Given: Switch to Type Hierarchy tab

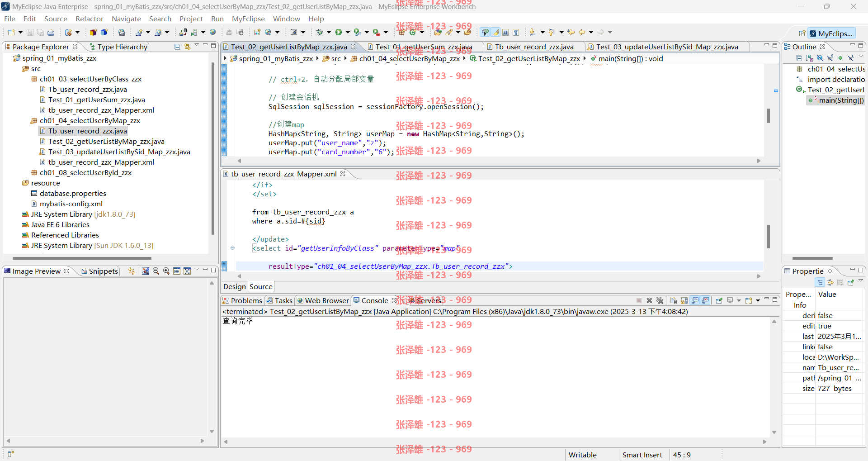Looking at the screenshot, I should 118,47.
